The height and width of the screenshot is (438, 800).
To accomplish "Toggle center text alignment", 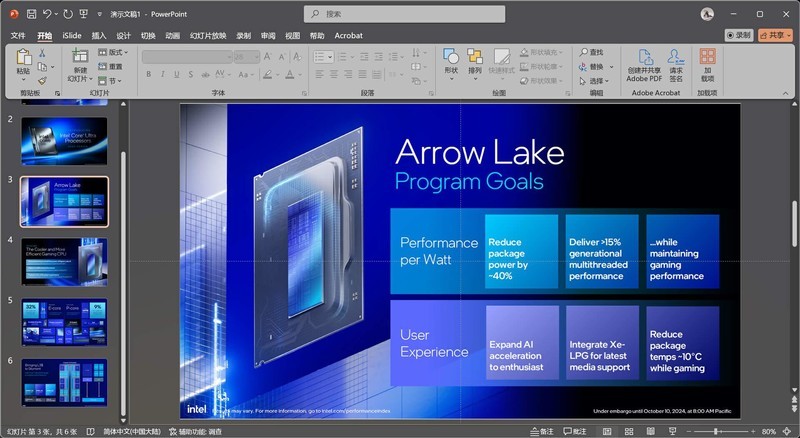I will click(334, 75).
